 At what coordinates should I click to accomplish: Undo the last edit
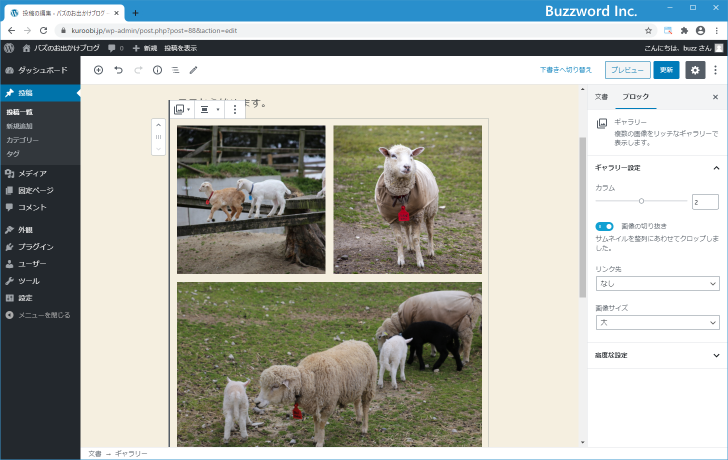[x=118, y=70]
